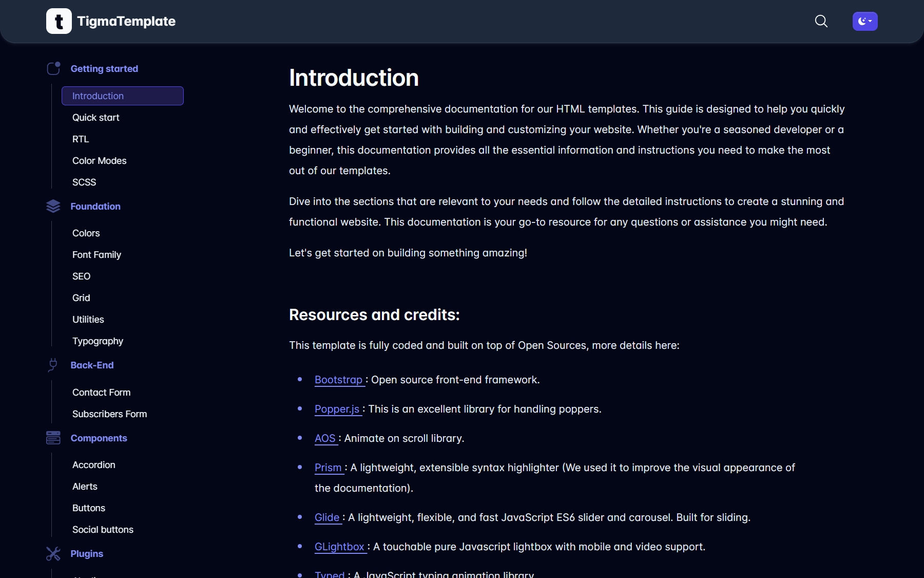The width and height of the screenshot is (924, 578).
Task: Click the Foundation layers icon
Action: pos(53,206)
